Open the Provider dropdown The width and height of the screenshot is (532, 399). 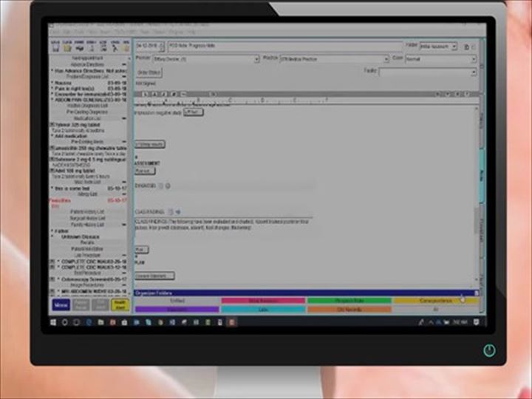[256, 58]
